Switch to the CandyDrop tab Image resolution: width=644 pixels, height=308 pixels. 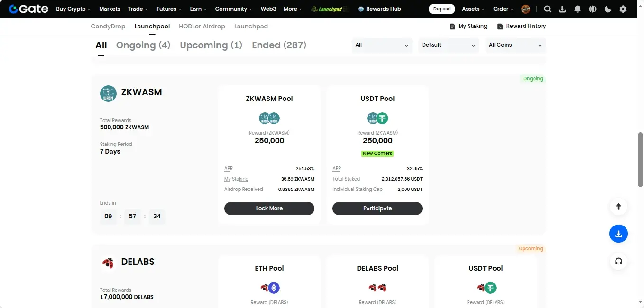(x=108, y=27)
